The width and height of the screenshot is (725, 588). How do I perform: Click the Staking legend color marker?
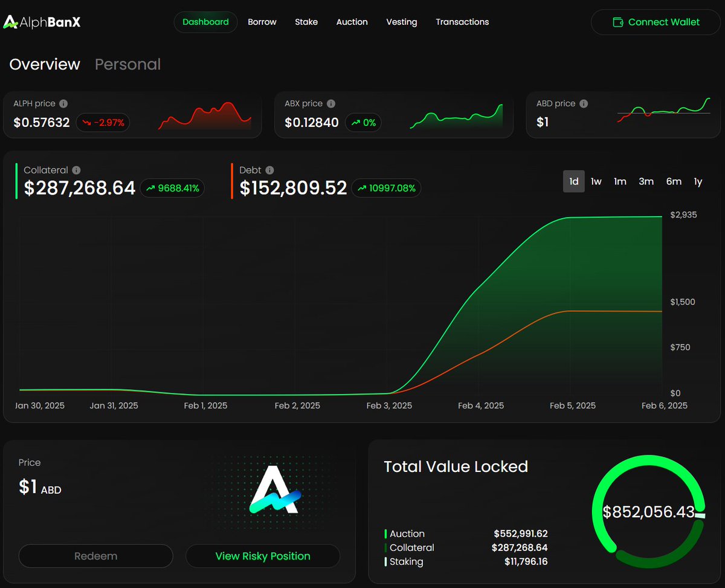(x=385, y=561)
